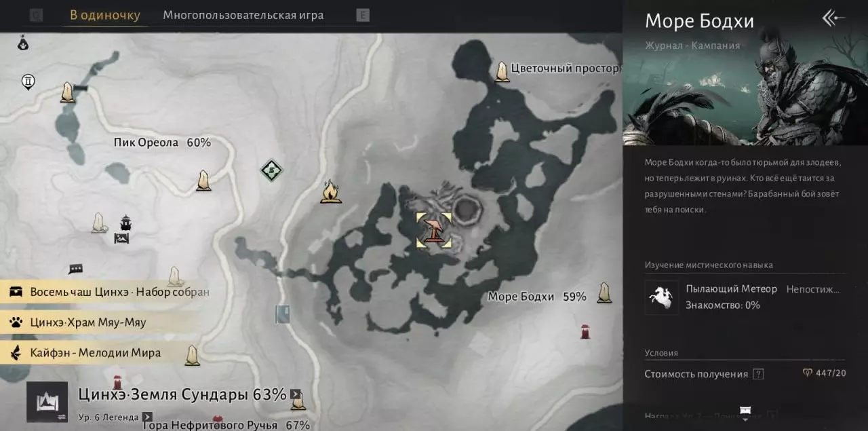Click the pause-like circle marker at top left
Viewport: 868px width, 431px height.
coord(28,82)
